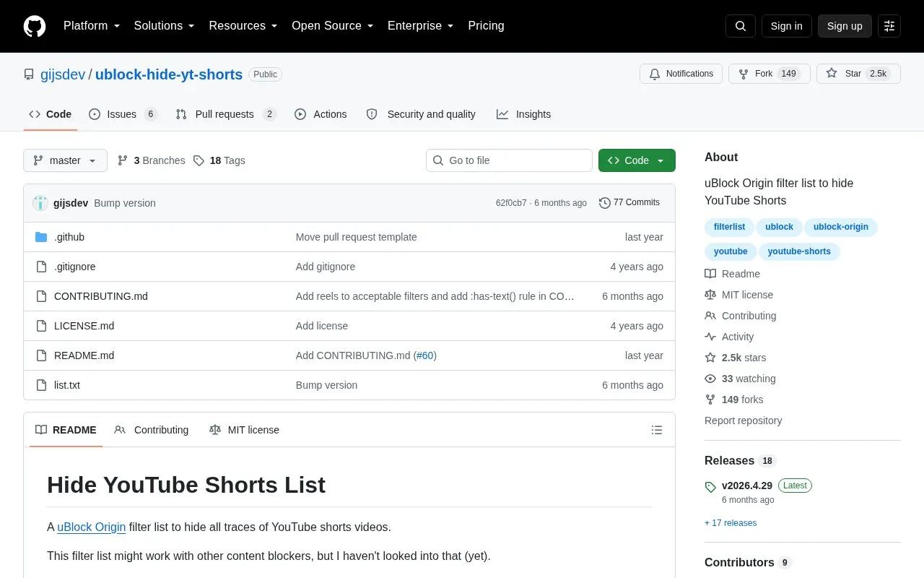The image size is (924, 578).
Task: Click the Sign in button
Action: point(787,26)
